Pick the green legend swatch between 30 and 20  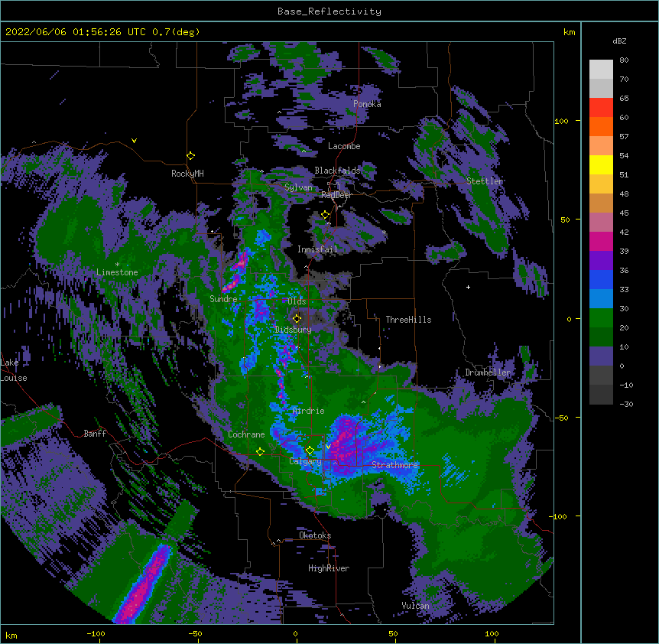coord(601,318)
